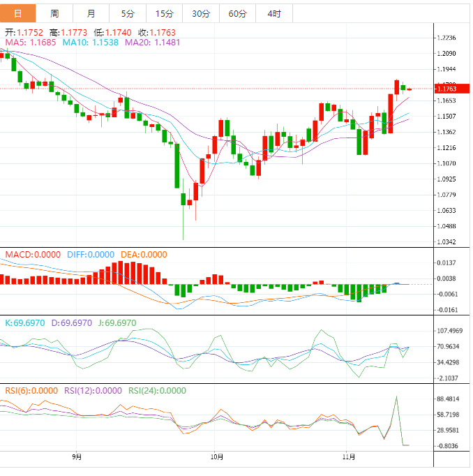This screenshot has height=476, width=473.
Task: Click the 高:1.1773 high price text
Action: click(68, 33)
